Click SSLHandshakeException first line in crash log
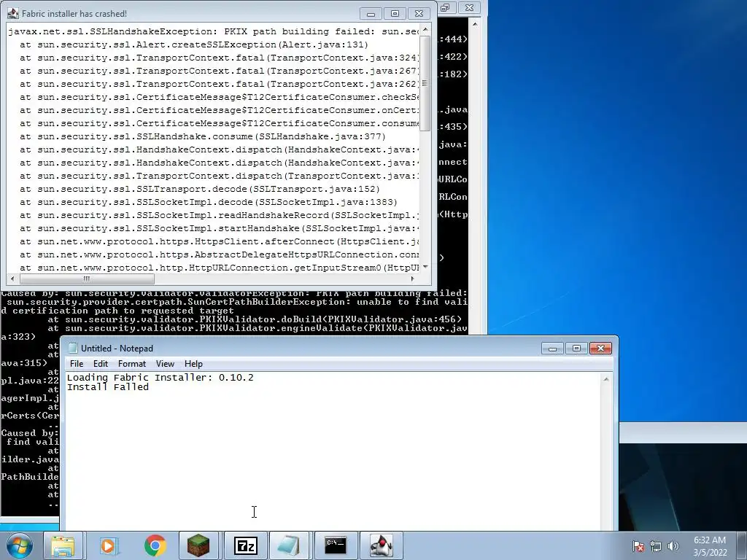 [x=214, y=31]
